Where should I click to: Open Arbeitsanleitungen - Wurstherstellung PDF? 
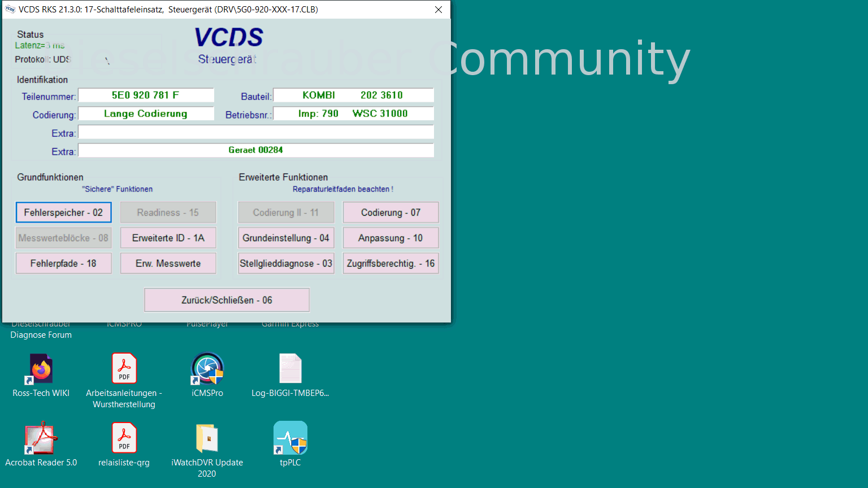[x=124, y=381]
